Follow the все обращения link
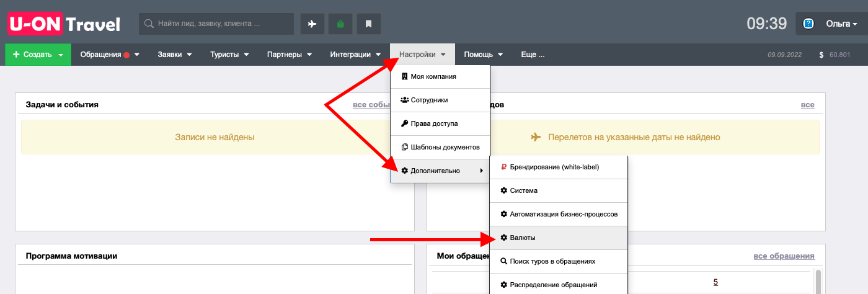 click(784, 256)
